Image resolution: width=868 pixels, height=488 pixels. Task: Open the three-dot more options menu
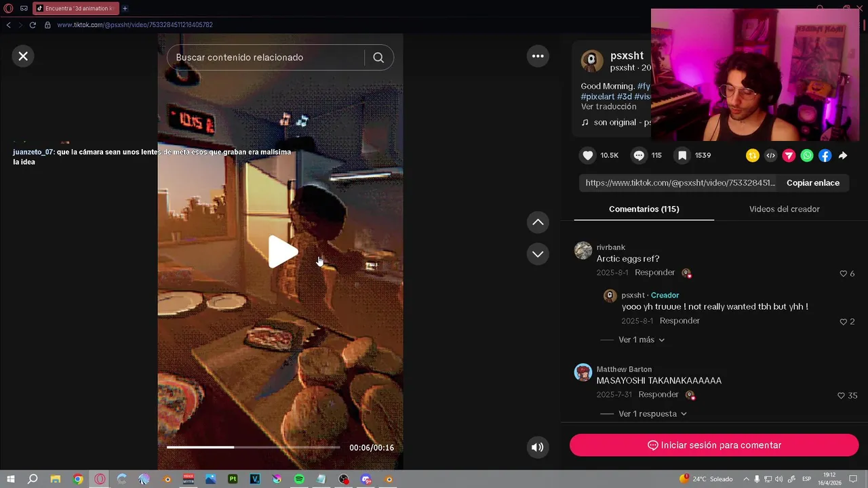pyautogui.click(x=538, y=56)
